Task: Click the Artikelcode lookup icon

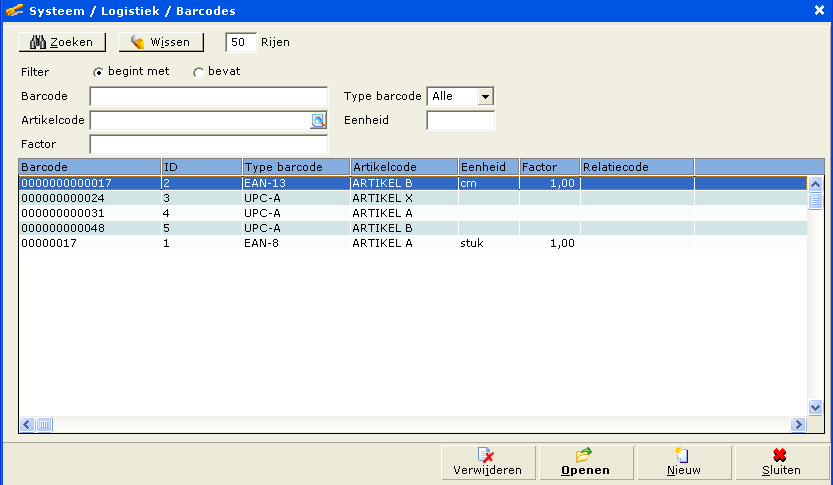Action: click(x=318, y=121)
